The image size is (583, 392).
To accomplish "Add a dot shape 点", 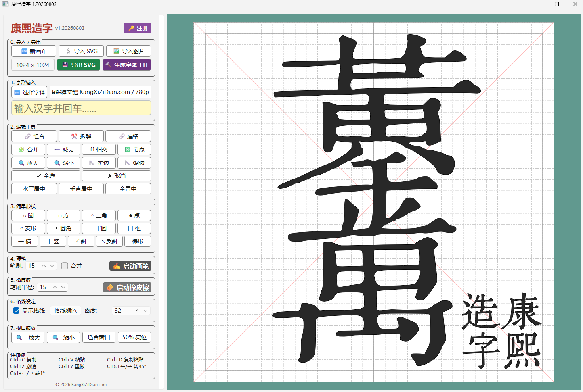I will (134, 215).
